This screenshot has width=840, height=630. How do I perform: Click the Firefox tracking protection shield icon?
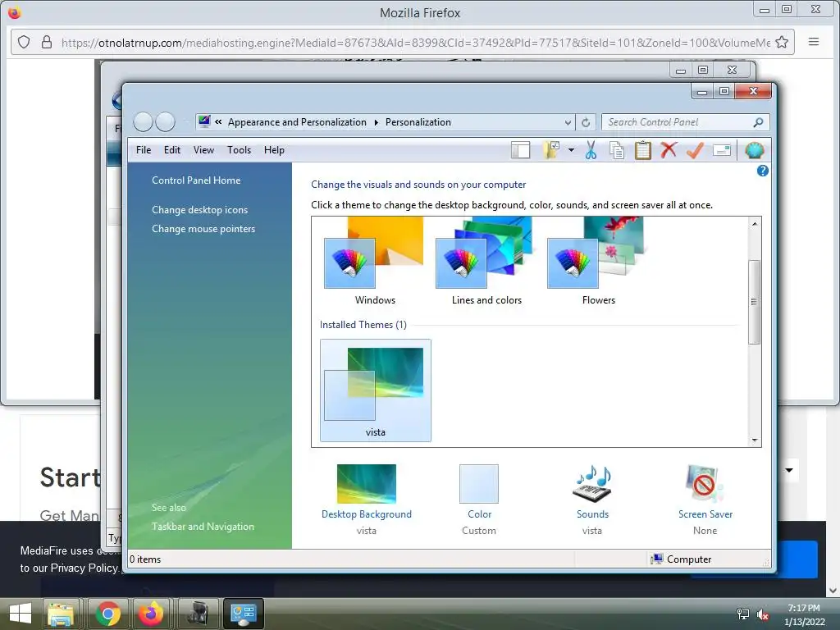(24, 43)
